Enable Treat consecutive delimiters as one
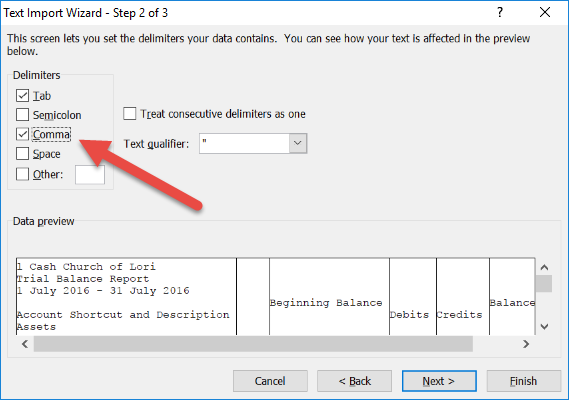The width and height of the screenshot is (569, 400). pos(130,114)
